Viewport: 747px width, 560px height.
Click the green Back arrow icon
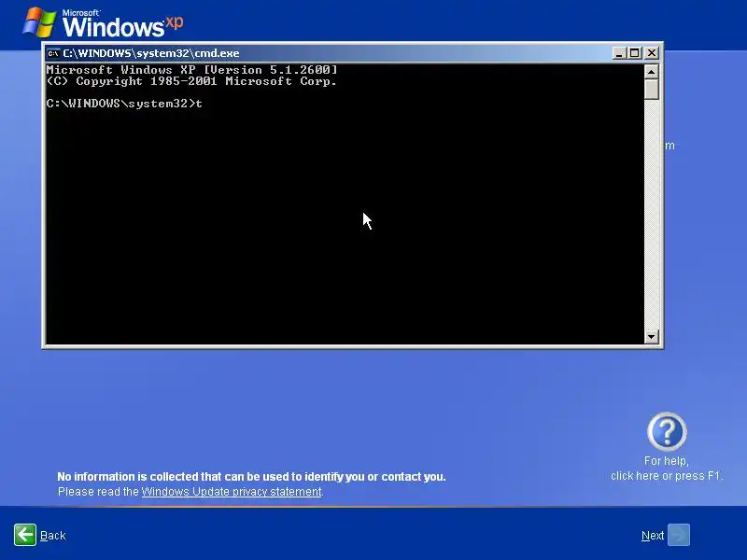tap(25, 535)
